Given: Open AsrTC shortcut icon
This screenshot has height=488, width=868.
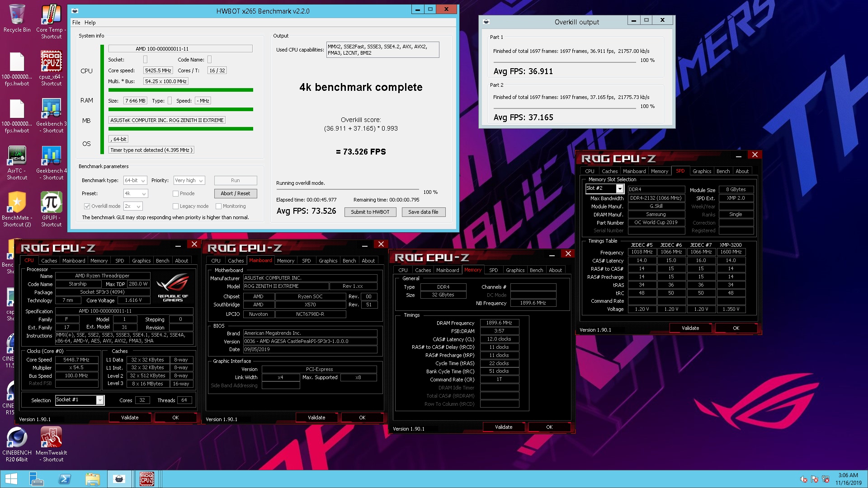Looking at the screenshot, I should tap(17, 163).
